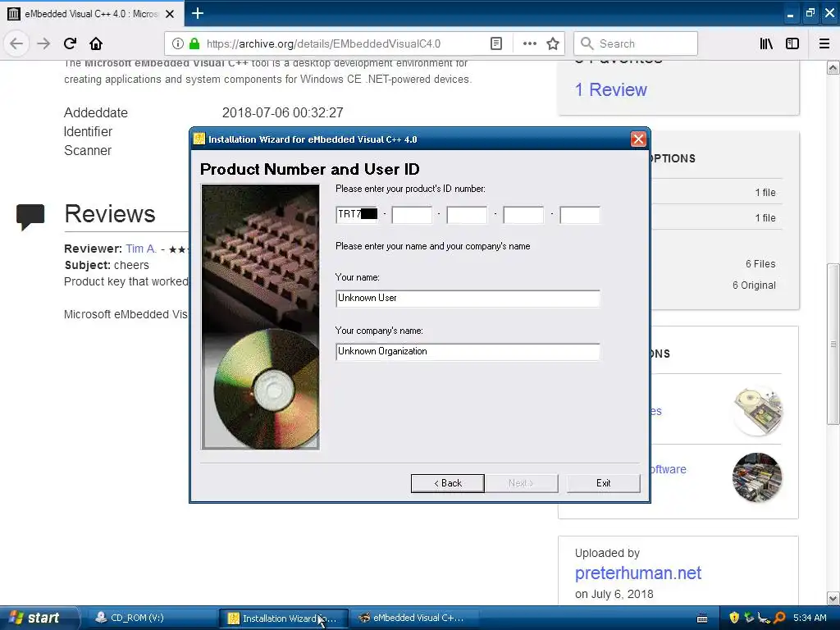This screenshot has width=840, height=630.
Task: Go to the browser Home icon
Action: pyautogui.click(x=96, y=43)
